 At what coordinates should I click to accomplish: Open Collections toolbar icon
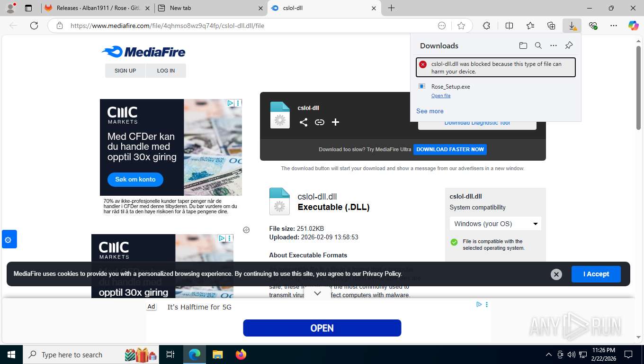click(x=551, y=26)
